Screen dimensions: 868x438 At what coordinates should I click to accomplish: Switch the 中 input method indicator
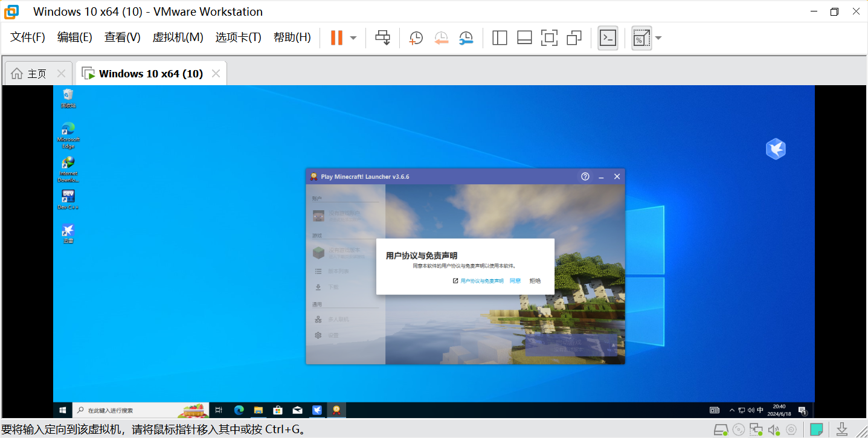coord(760,410)
